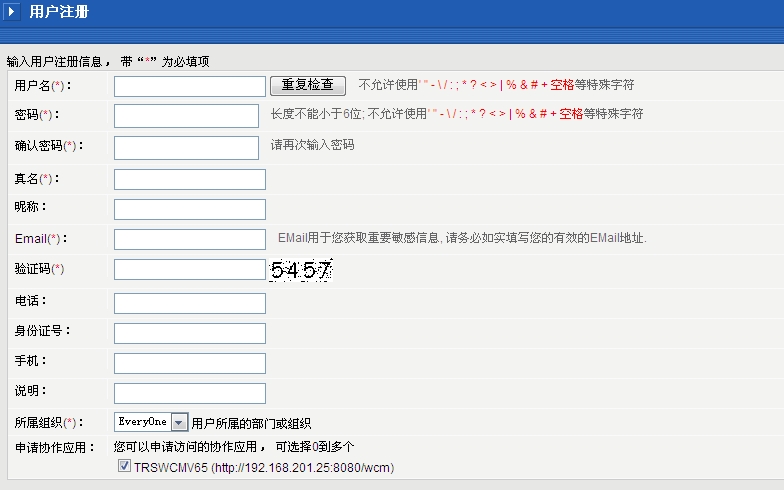The image size is (784, 490).
Task: Click the 确认密码 input field
Action: (x=186, y=148)
